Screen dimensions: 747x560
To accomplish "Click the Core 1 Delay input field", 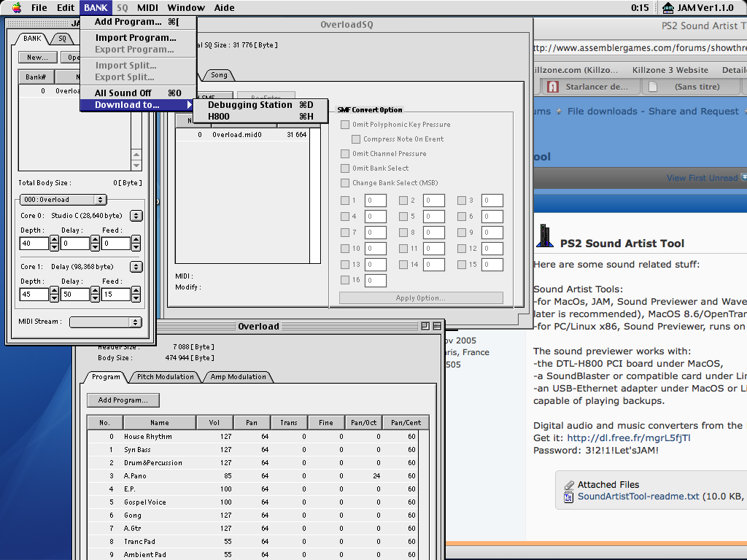I will (75, 295).
